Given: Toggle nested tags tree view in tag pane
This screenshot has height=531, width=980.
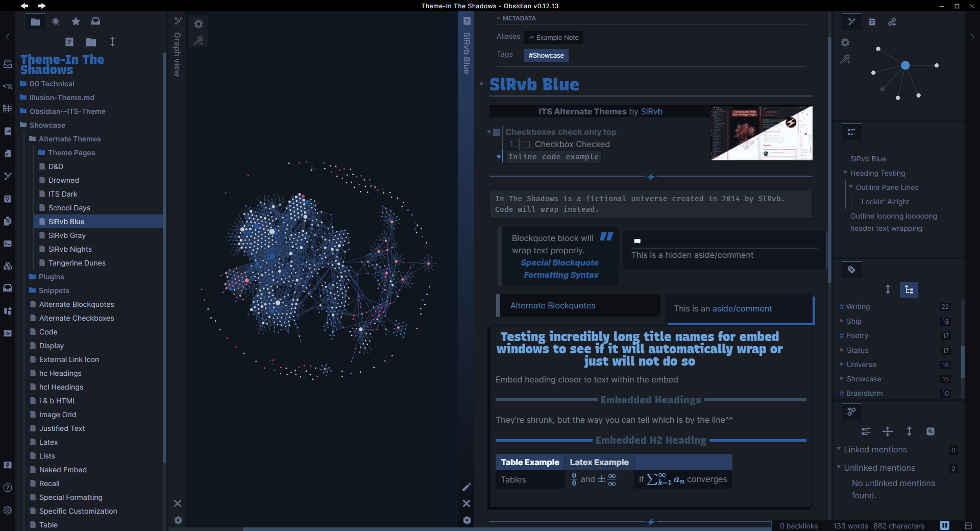Looking at the screenshot, I should (909, 289).
